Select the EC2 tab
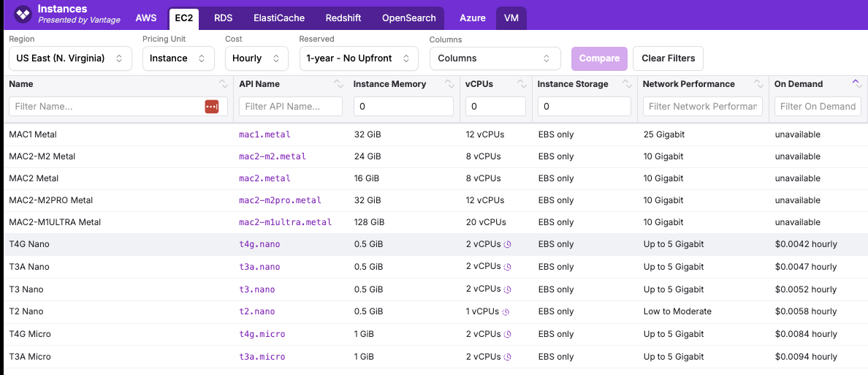The width and height of the screenshot is (868, 375). [183, 18]
